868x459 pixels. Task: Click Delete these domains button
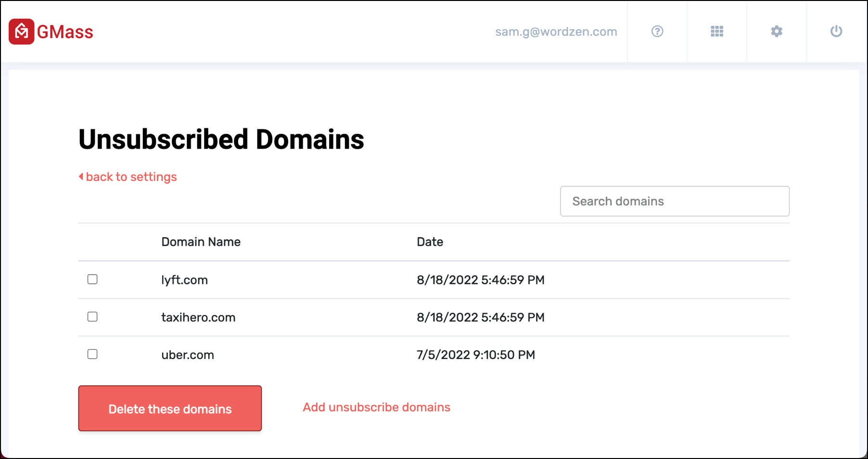click(x=170, y=408)
